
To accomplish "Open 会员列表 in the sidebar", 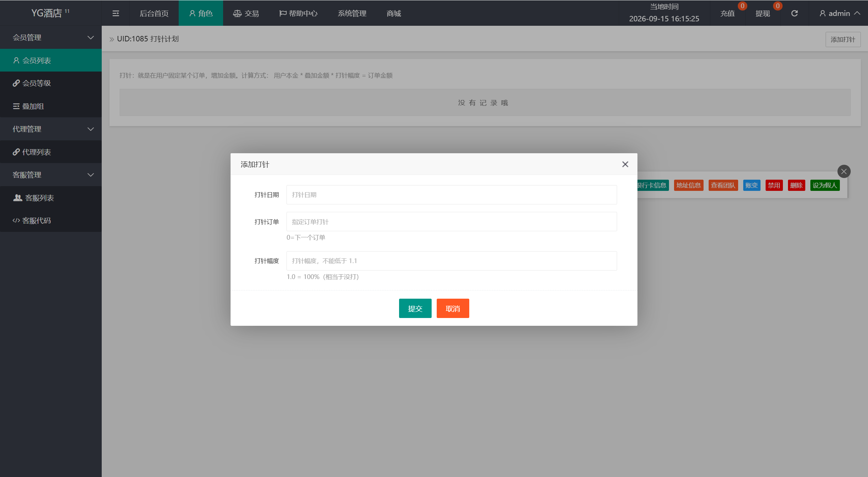I will (51, 60).
